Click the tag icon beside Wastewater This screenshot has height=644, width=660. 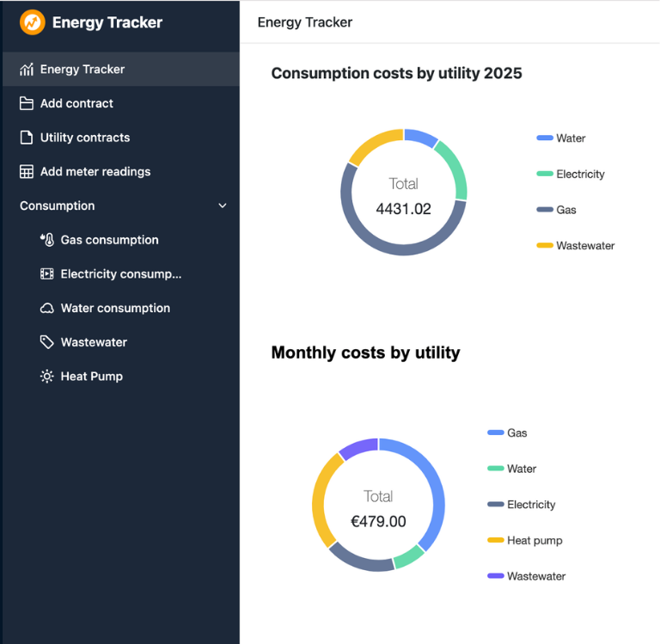click(x=47, y=342)
